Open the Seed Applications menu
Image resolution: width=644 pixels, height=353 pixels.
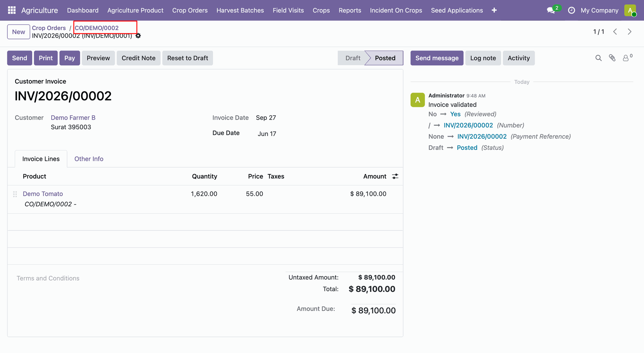[457, 10]
